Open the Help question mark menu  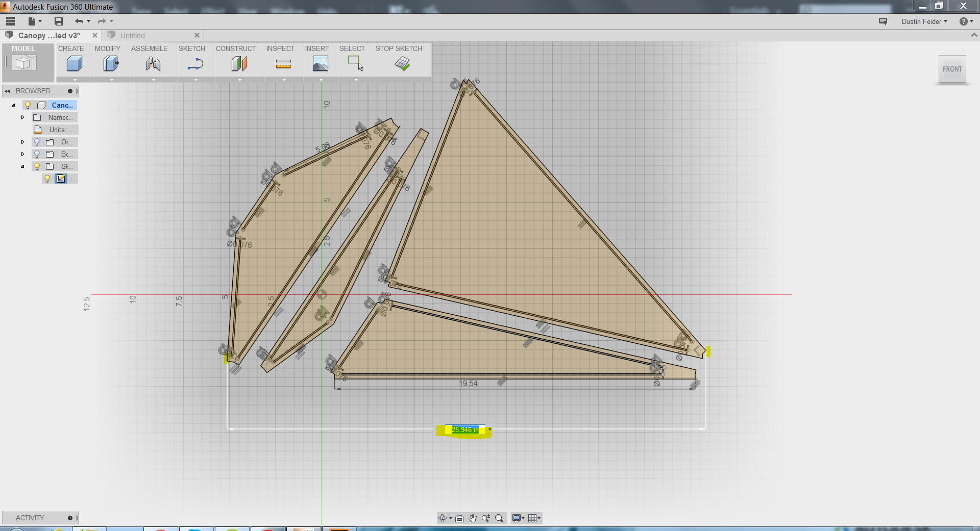pyautogui.click(x=966, y=21)
